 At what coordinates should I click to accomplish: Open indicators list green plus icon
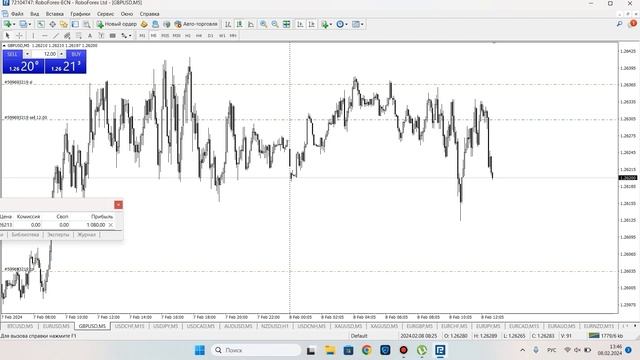point(324,24)
